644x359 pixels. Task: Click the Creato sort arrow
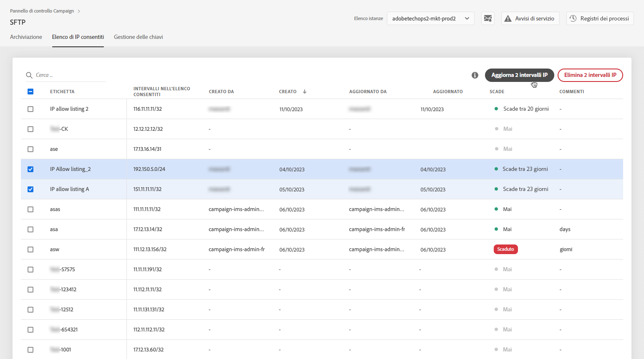click(305, 92)
